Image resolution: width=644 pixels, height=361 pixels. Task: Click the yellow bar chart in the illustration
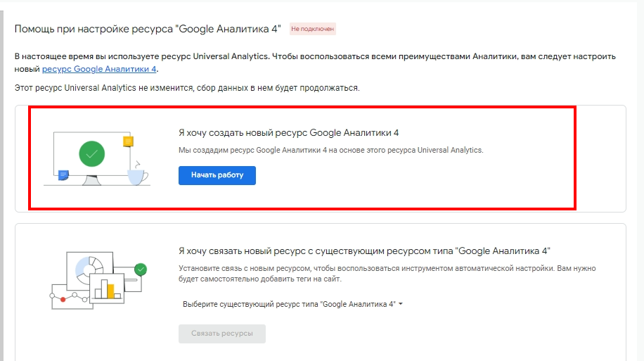coord(110,291)
